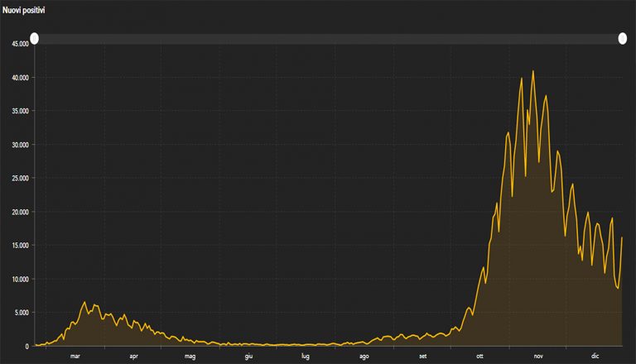Click the 15.000 y-axis label
Screen dimensions: 636x364
pyautogui.click(x=20, y=246)
